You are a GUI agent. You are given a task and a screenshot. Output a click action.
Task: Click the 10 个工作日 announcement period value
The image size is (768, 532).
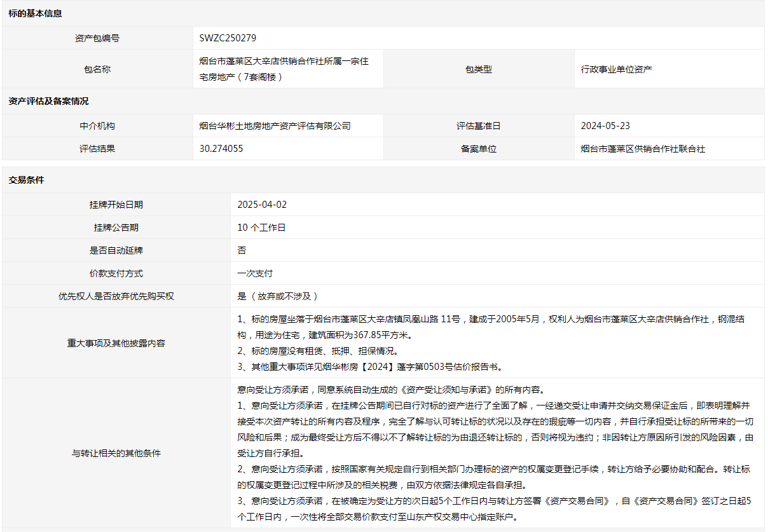click(261, 228)
